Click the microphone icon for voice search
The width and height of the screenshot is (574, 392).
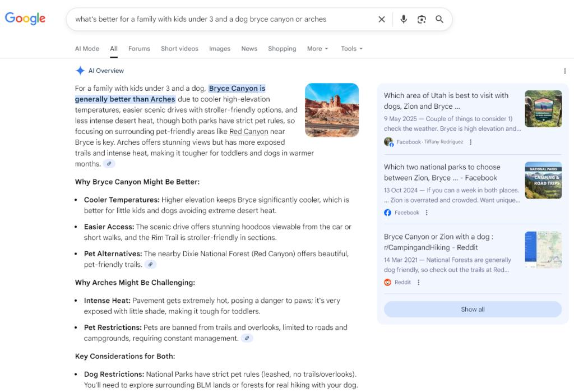[404, 19]
